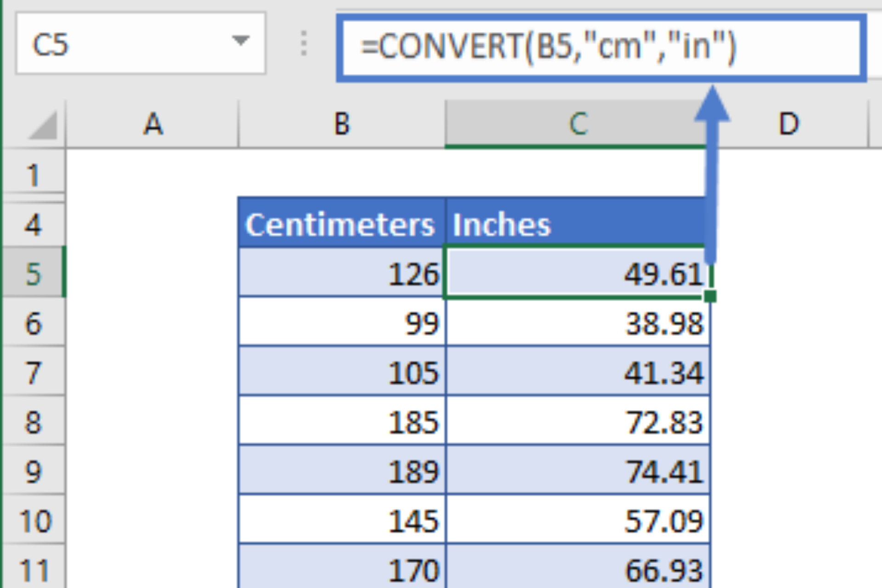882x588 pixels.
Task: Open the Name Box dropdown arrow
Action: pos(240,41)
